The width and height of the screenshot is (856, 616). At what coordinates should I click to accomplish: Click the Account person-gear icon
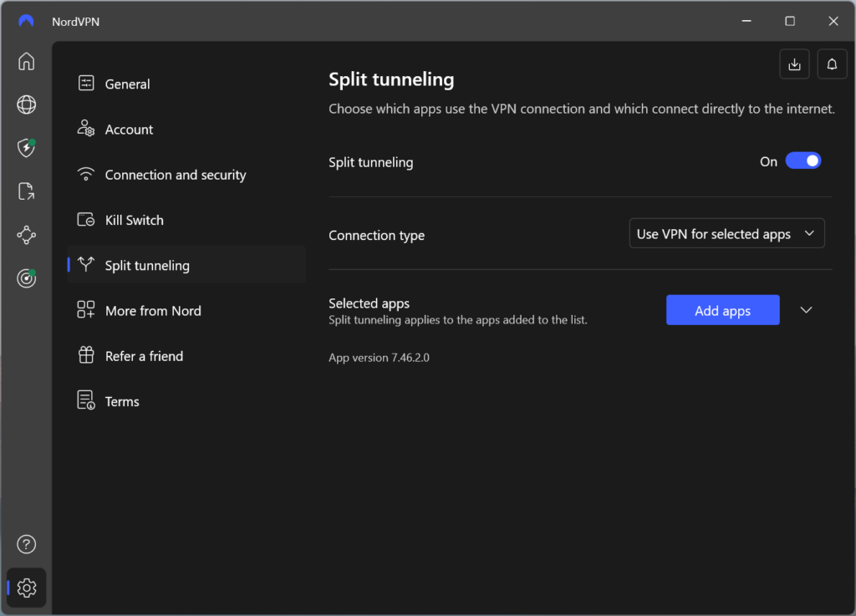(x=86, y=128)
